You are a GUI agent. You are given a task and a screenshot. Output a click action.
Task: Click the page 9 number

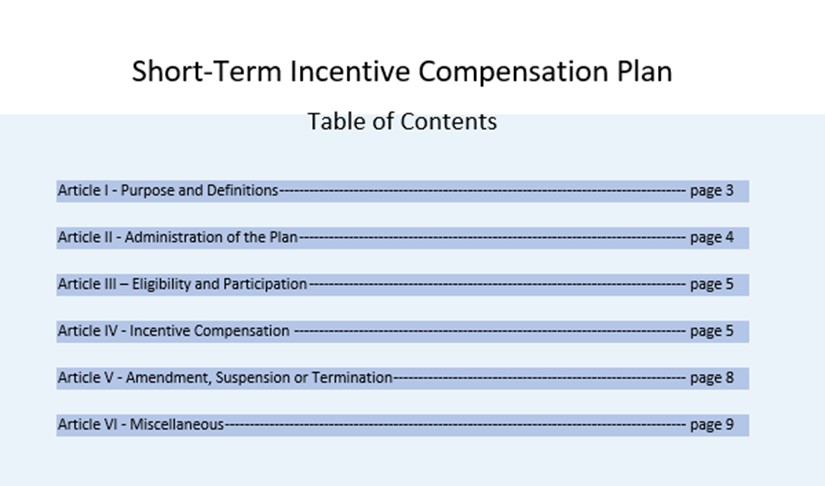(711, 425)
